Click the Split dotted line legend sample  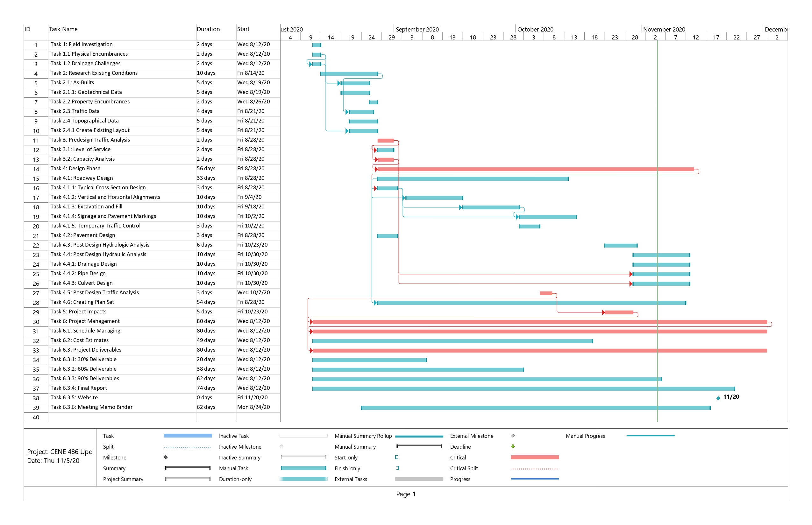point(187,447)
